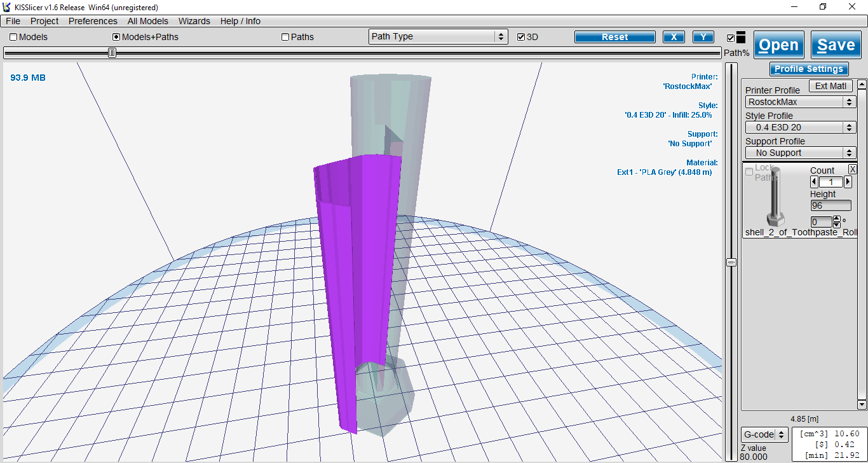Open Profile Settings
Viewport: 868px width, 463px height.
click(810, 69)
